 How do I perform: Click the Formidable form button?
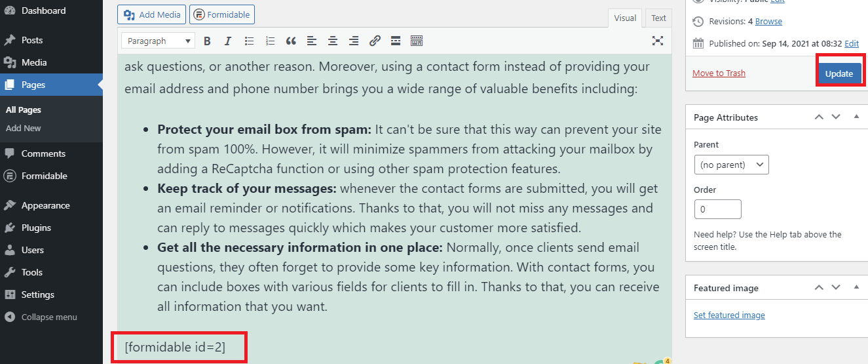(222, 14)
